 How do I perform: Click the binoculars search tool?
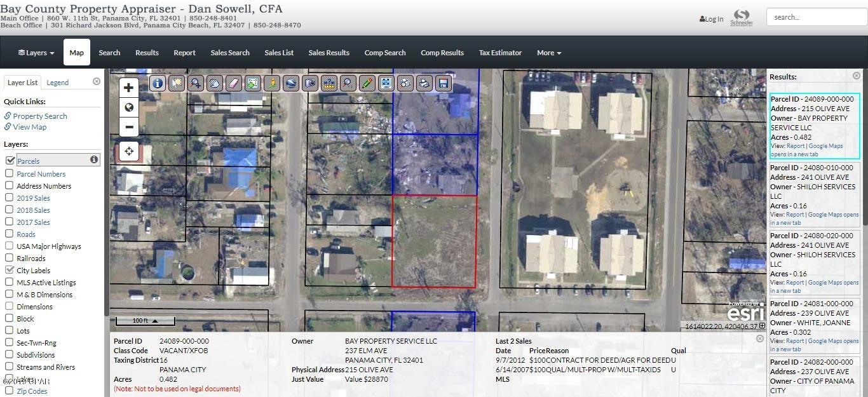[405, 83]
